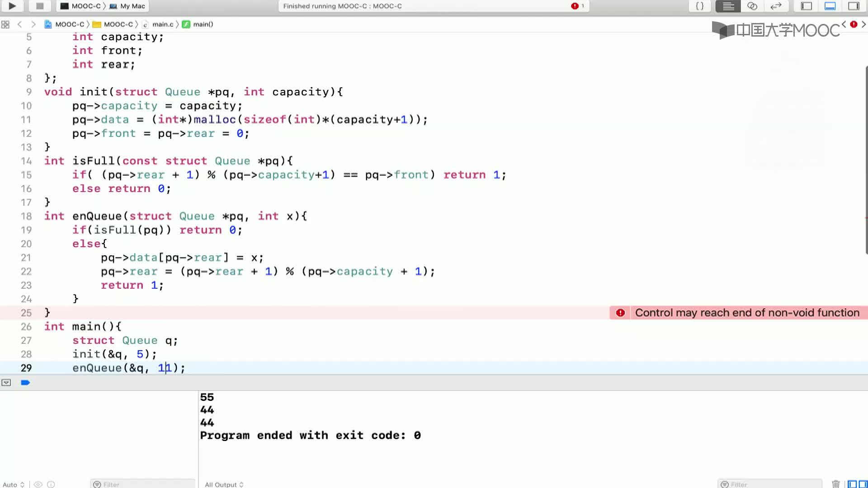Click 'int main(){' on line 26
The image size is (868, 488).
pos(83,326)
